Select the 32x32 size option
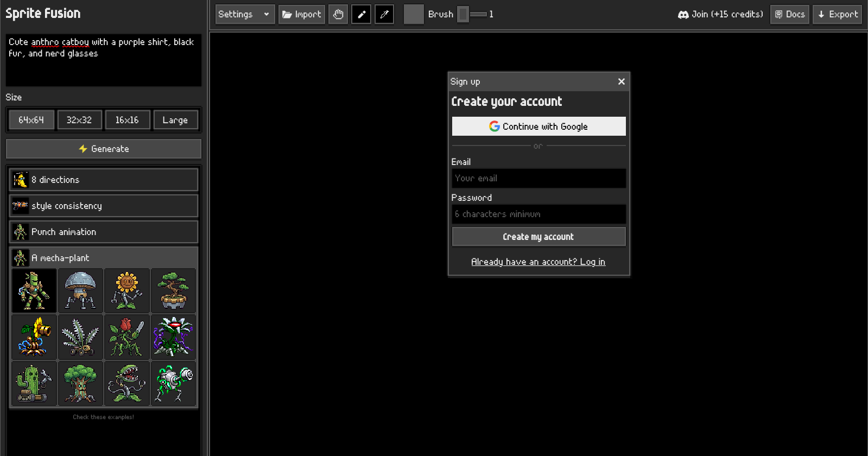868x456 pixels. click(79, 120)
